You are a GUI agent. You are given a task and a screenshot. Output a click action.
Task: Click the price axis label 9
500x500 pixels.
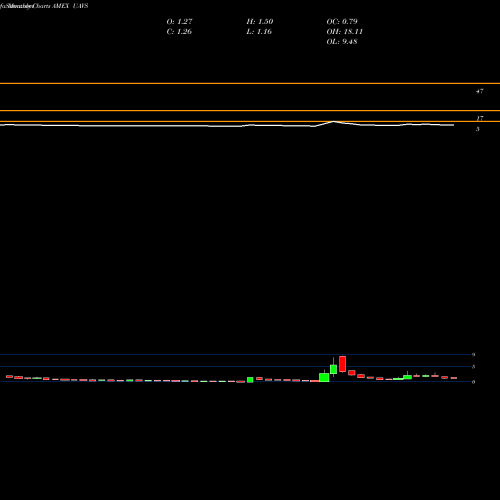click(473, 355)
